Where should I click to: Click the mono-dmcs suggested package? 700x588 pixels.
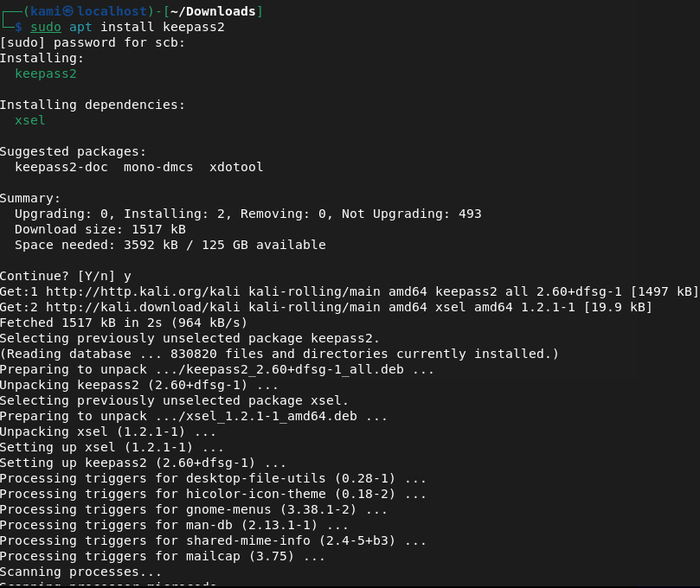158,167
